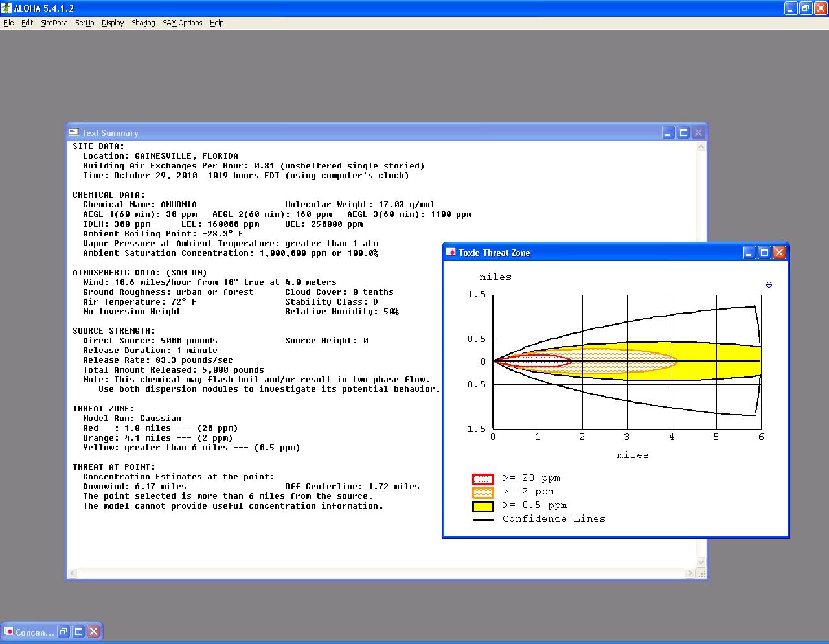Click Text Summary scroll right arrow
Screen dimensions: 829x644
point(690,573)
